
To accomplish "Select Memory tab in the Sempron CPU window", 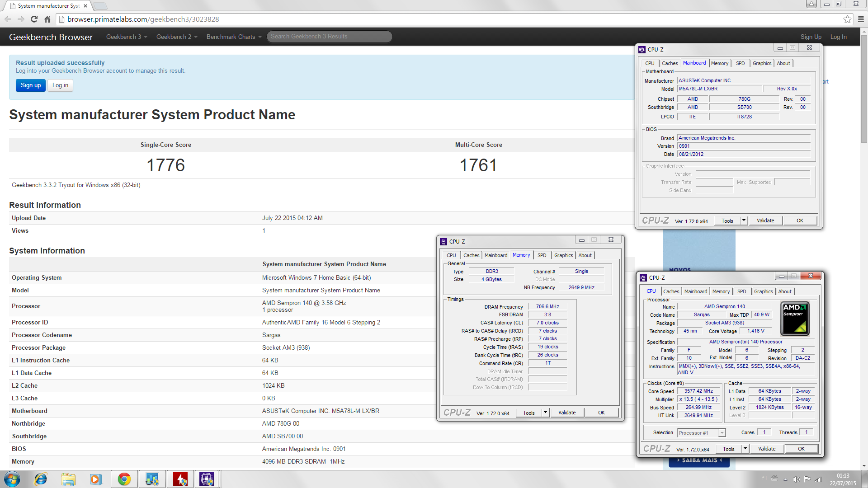I will pyautogui.click(x=721, y=291).
